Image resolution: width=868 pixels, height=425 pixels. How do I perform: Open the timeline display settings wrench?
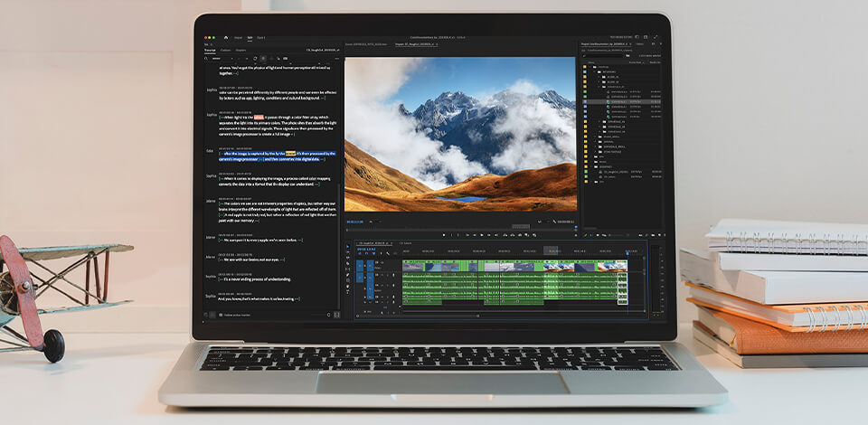coord(388,253)
